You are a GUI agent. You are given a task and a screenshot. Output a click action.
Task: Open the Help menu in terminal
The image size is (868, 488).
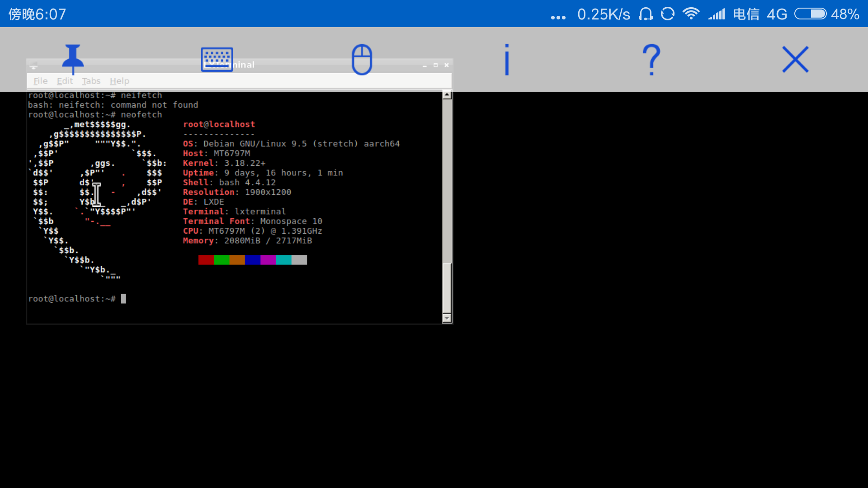119,81
